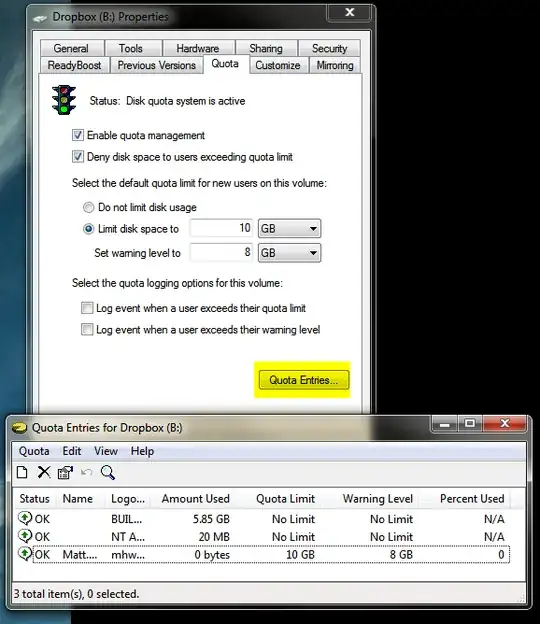Close the Quota Entries window
Viewport: 540px width, 624px height.
tap(505, 424)
